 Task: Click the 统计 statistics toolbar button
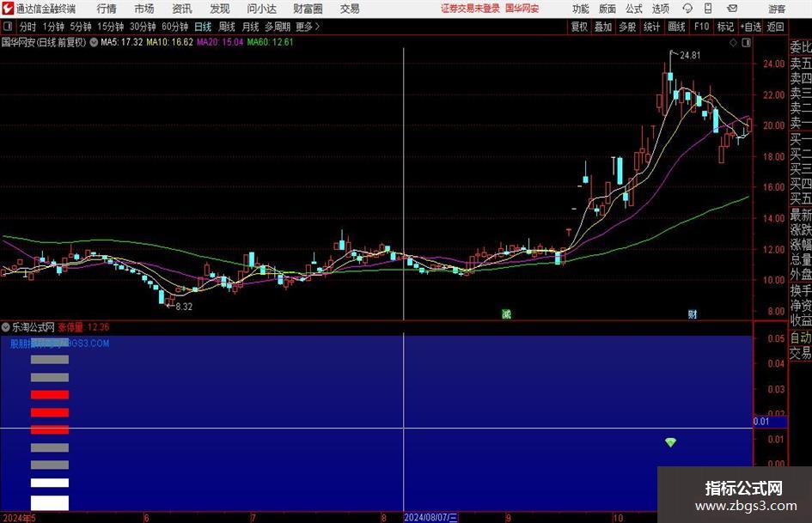(x=652, y=27)
